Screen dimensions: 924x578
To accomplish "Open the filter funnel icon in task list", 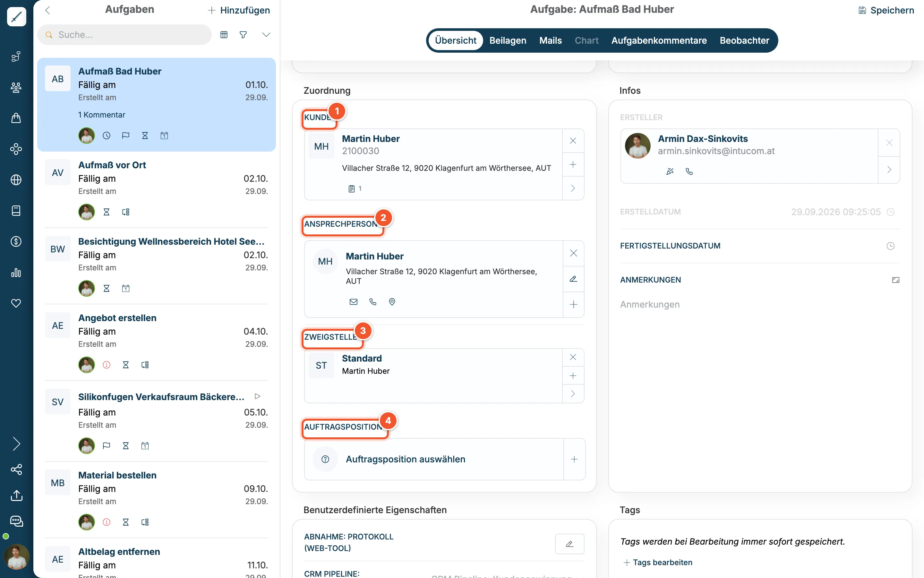I will point(243,35).
